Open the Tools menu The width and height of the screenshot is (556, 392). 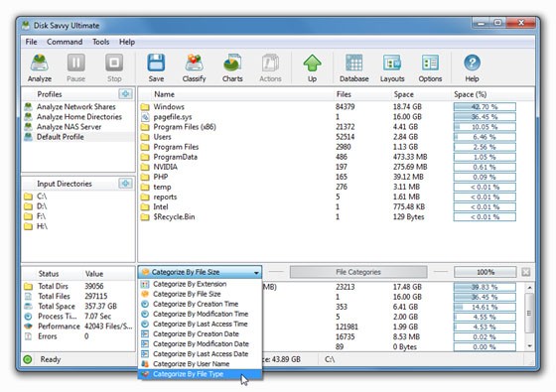point(100,42)
